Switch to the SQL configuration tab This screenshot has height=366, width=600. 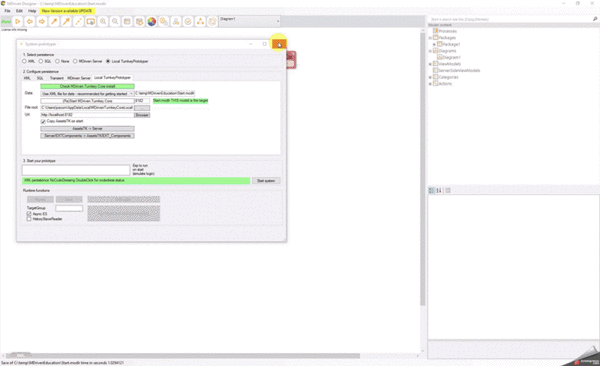click(x=40, y=78)
